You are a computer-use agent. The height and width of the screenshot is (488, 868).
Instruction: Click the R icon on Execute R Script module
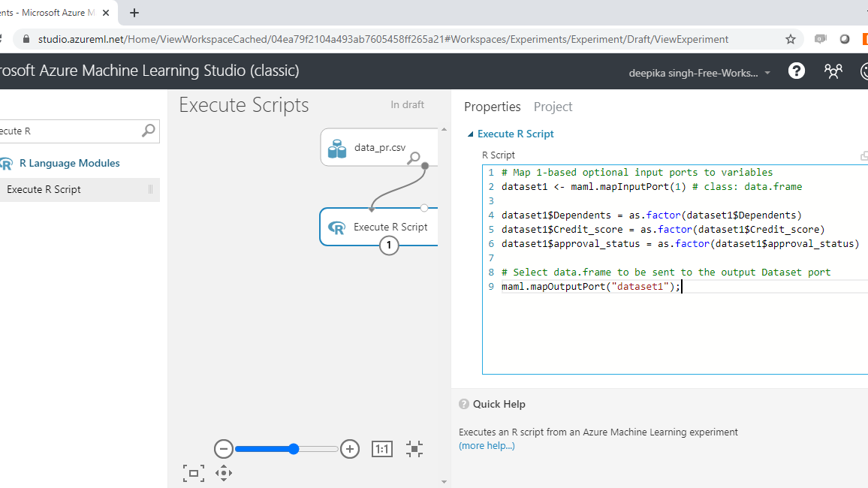coord(336,227)
